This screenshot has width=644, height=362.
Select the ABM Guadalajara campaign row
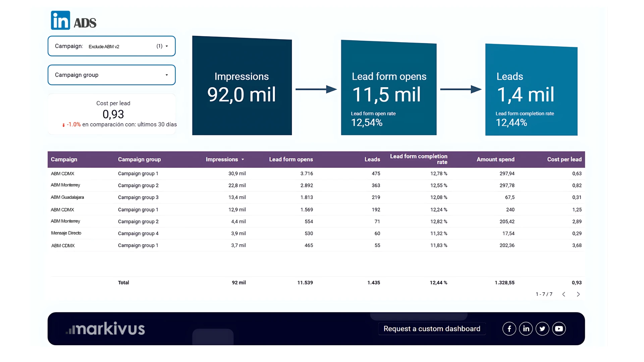67,197
